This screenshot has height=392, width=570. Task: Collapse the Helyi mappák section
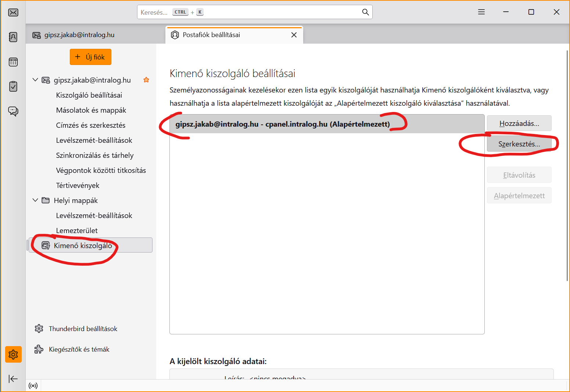click(35, 200)
